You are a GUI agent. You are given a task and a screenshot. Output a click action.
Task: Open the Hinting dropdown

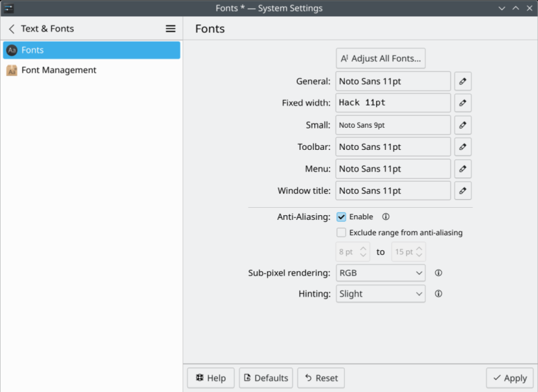point(381,294)
